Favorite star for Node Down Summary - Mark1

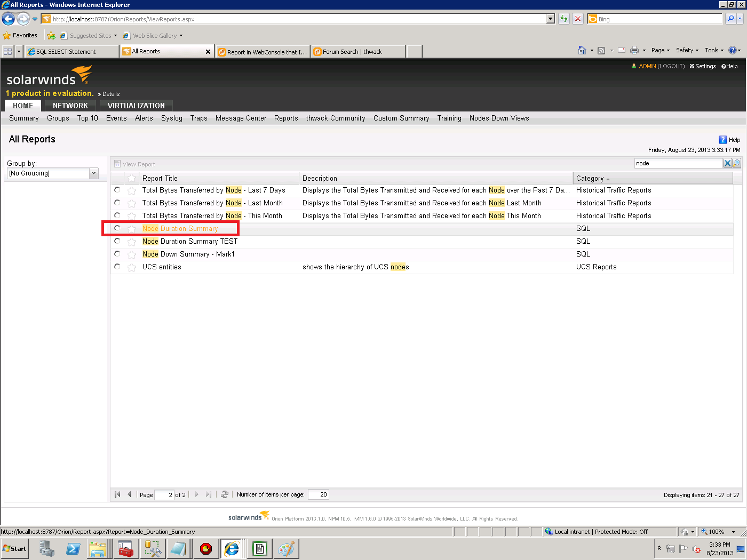132,254
